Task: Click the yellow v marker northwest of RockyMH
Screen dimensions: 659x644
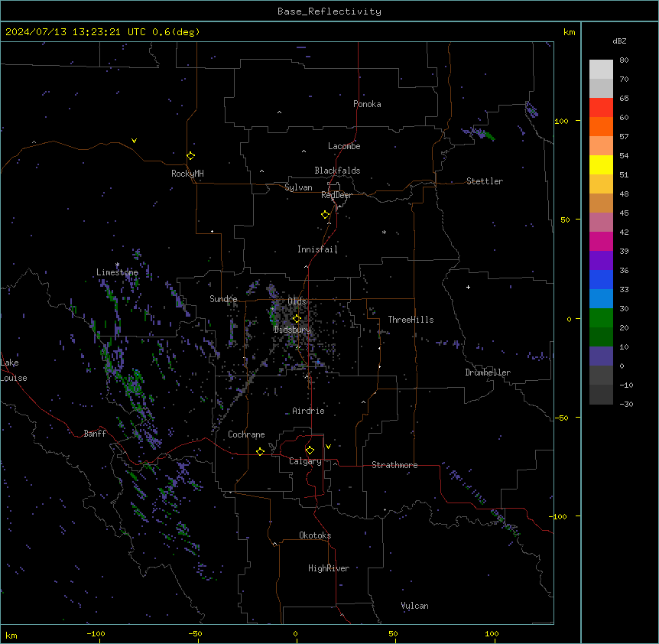Action: [134, 141]
